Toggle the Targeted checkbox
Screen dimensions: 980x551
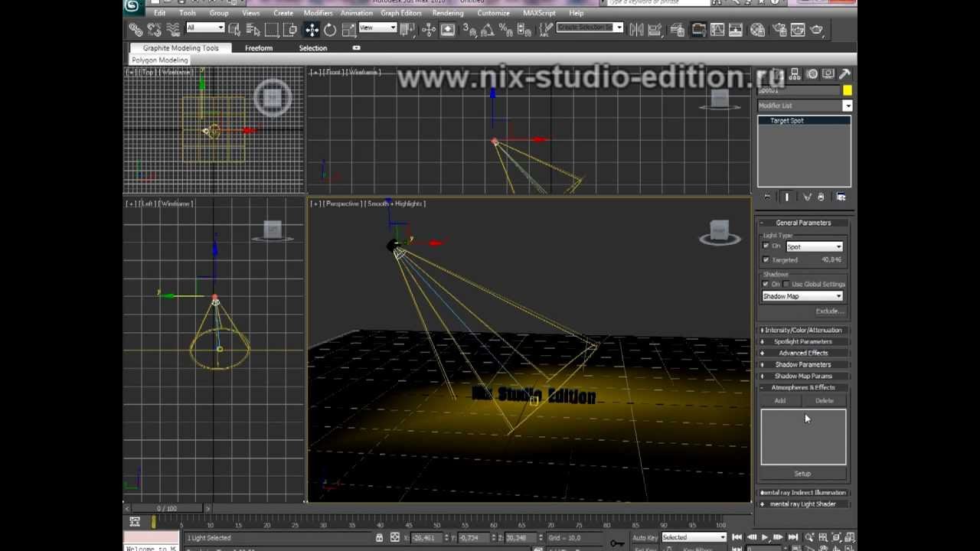[x=766, y=259]
